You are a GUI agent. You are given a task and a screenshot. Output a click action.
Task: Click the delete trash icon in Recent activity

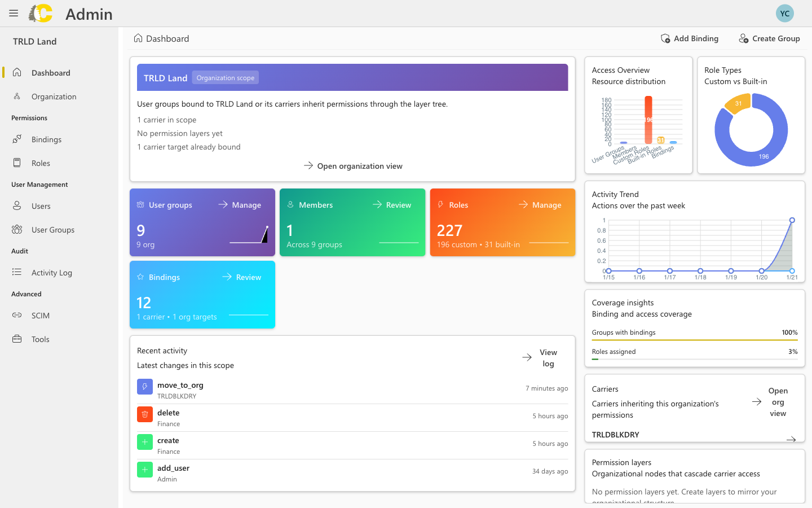pos(144,414)
